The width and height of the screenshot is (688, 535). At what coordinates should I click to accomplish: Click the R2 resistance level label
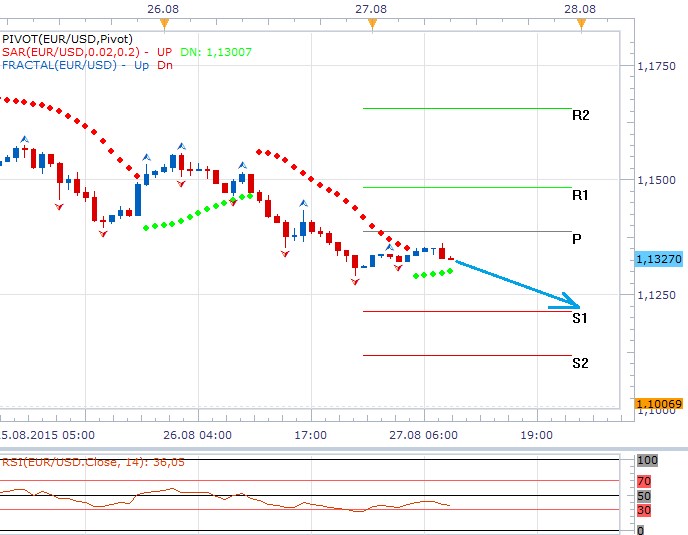pyautogui.click(x=580, y=116)
